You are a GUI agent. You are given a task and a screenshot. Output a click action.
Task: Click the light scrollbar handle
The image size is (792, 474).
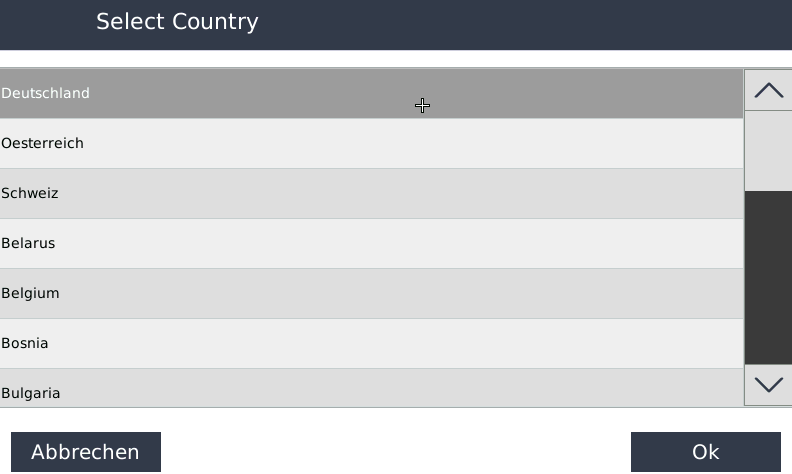point(768,150)
